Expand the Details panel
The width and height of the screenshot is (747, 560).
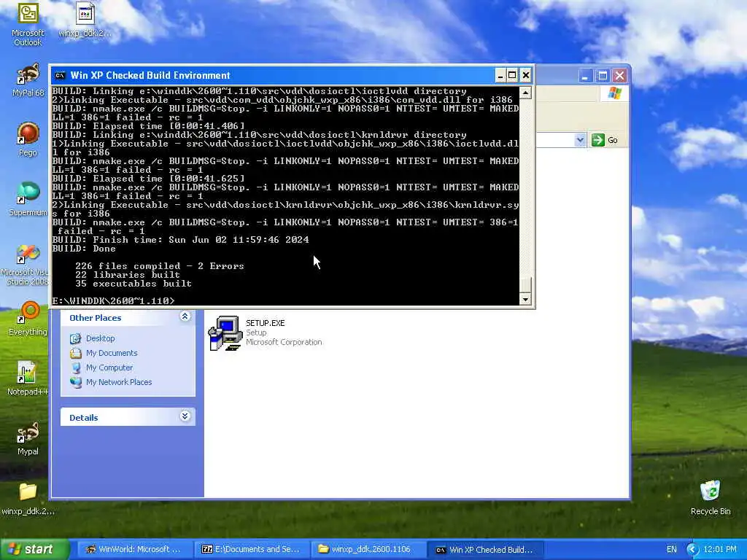tap(185, 416)
